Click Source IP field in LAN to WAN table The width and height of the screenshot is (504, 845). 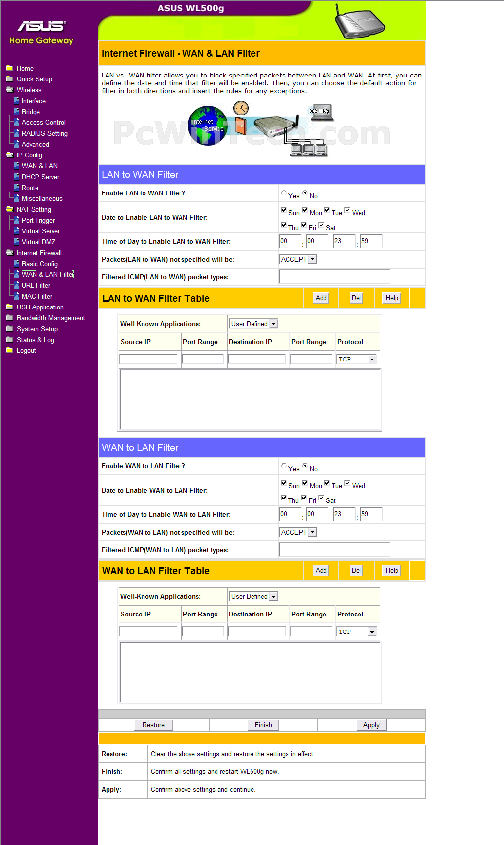coord(148,359)
